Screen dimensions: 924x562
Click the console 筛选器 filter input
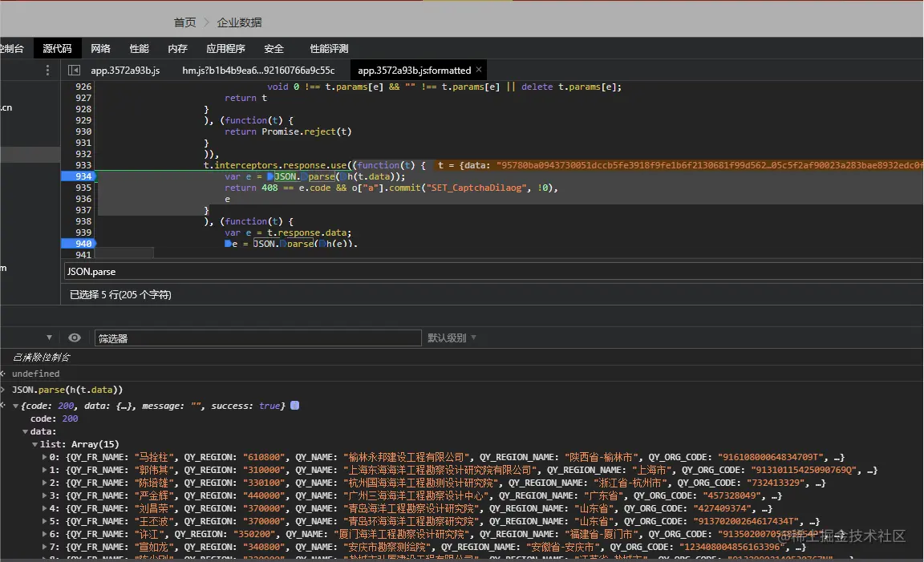tap(257, 338)
